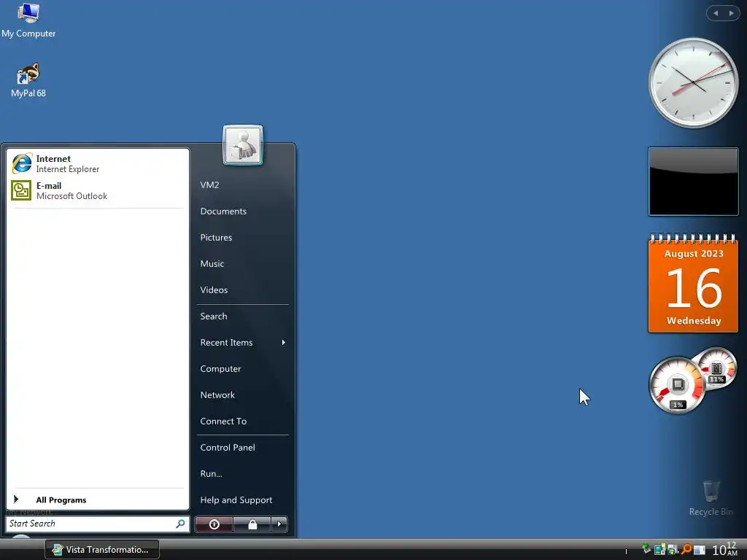The width and height of the screenshot is (747, 560).
Task: Click the network monitors tray icon
Action: 659,550
